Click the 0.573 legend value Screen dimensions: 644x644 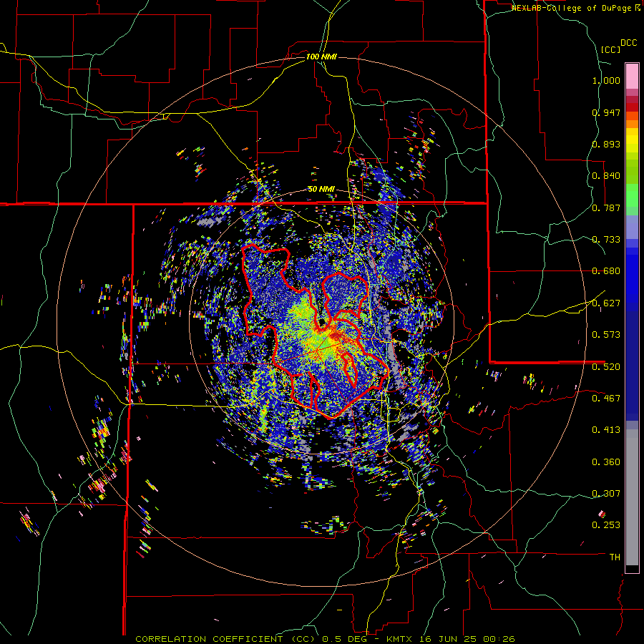point(606,335)
